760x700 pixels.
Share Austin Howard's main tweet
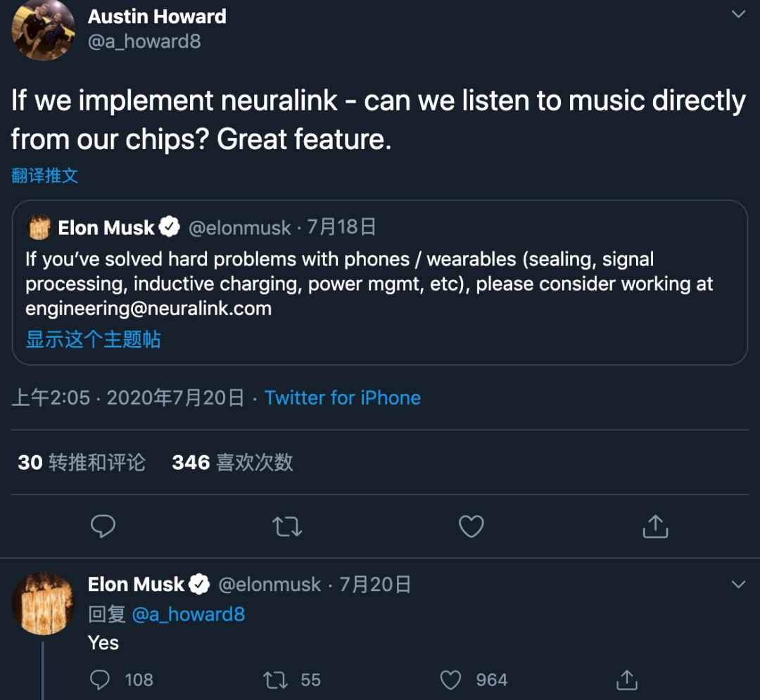tap(655, 526)
